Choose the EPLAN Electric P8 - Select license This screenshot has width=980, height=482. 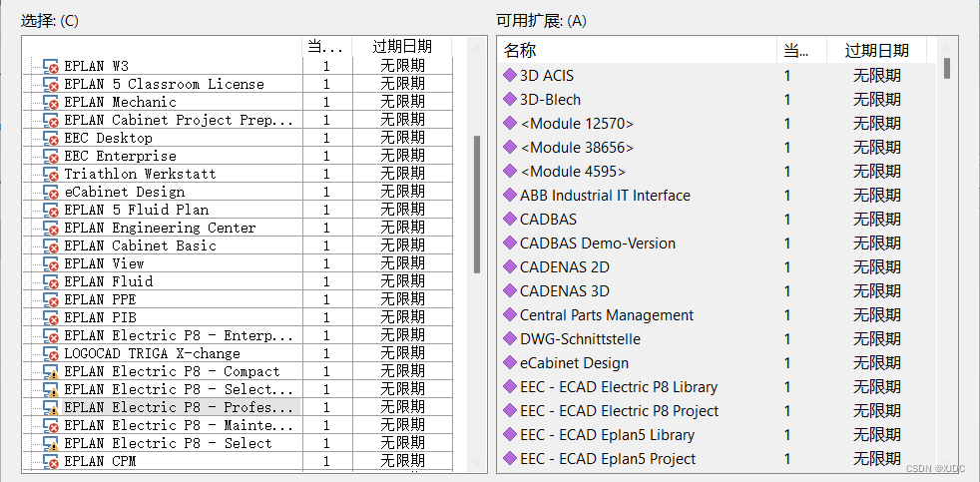pos(168,444)
